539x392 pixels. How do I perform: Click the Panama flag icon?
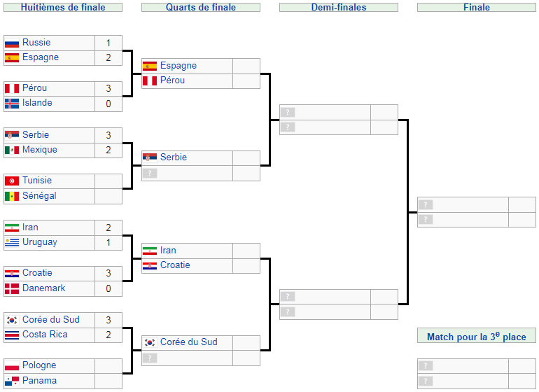tap(12, 381)
